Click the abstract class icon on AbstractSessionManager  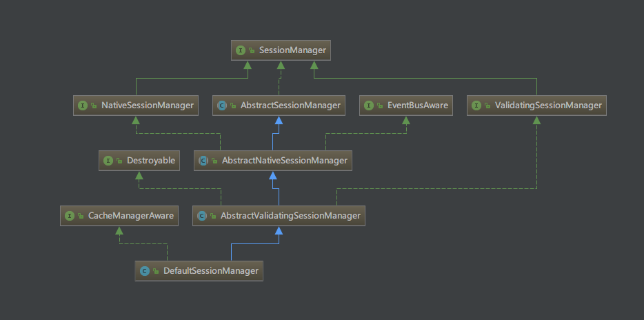point(222,106)
